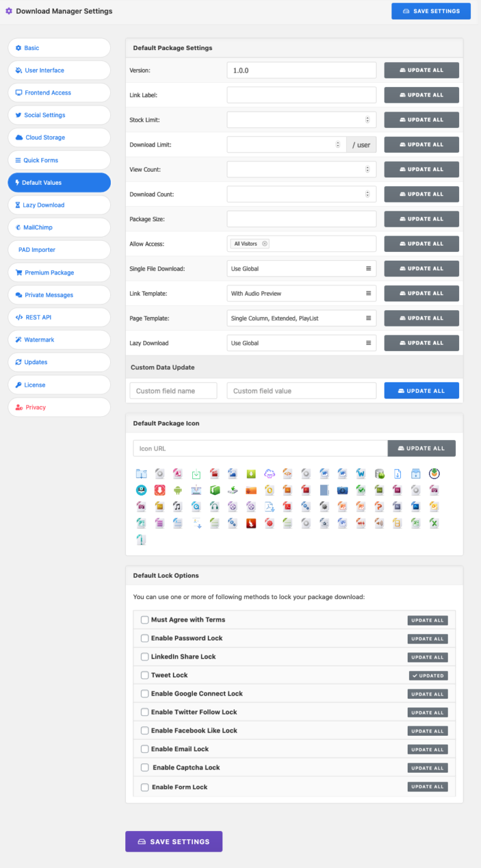481x868 pixels.
Task: Enable Email Lock
Action: coord(145,749)
